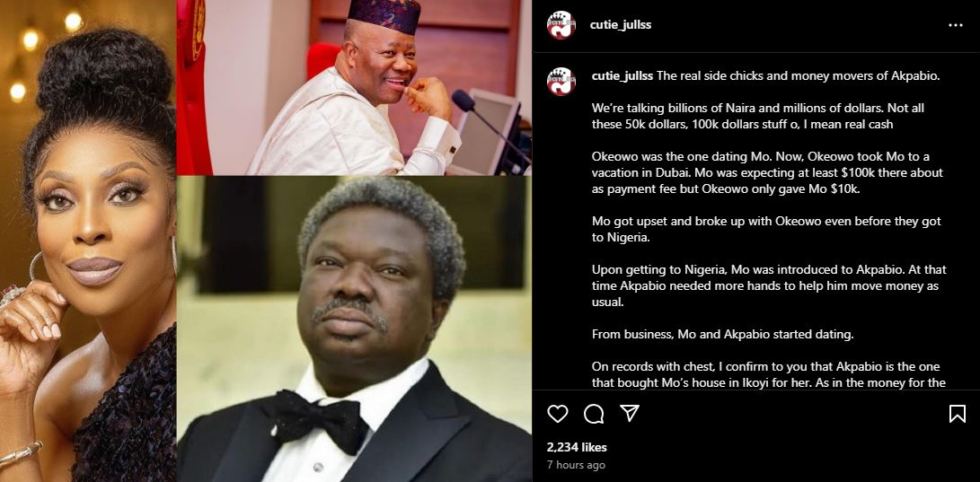Click the paragraph about billions of Naira
Screen dimensions: 980x482
click(757, 116)
